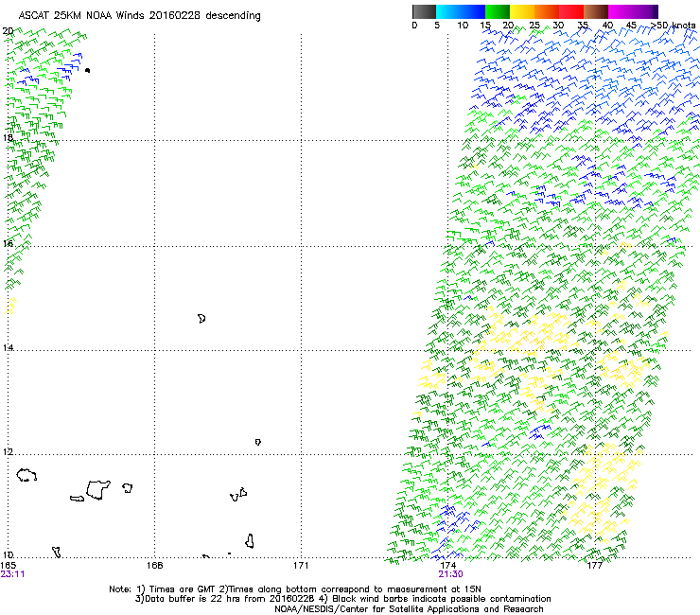Pick the orange 25-30 knots color segment
The height and width of the screenshot is (615, 700).
[547, 11]
